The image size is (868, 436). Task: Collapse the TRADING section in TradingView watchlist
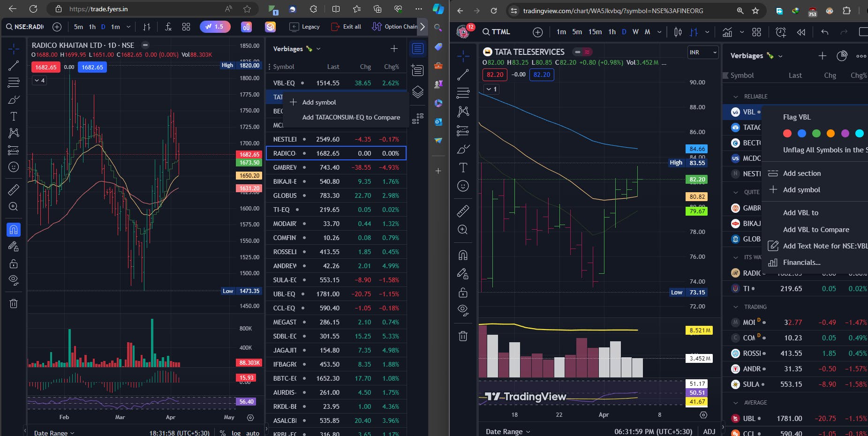click(735, 307)
